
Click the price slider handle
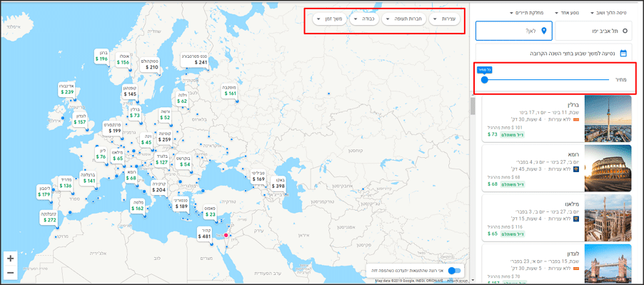[x=484, y=80]
